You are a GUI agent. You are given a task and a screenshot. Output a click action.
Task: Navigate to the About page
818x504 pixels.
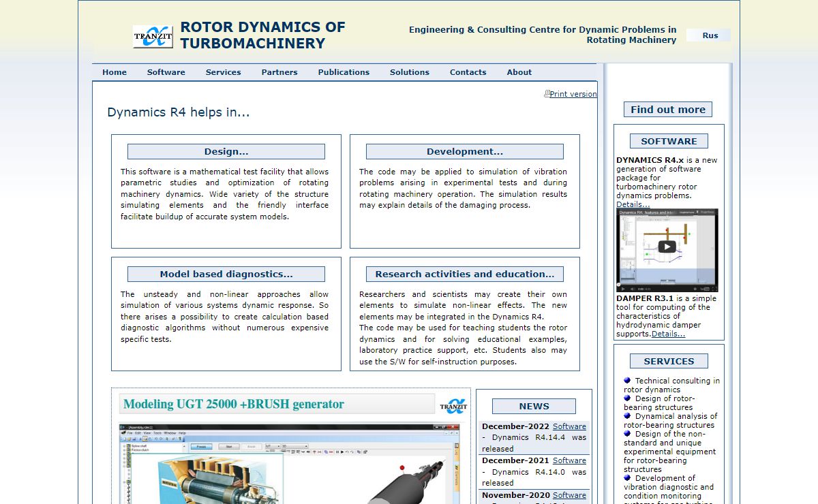pyautogui.click(x=519, y=72)
